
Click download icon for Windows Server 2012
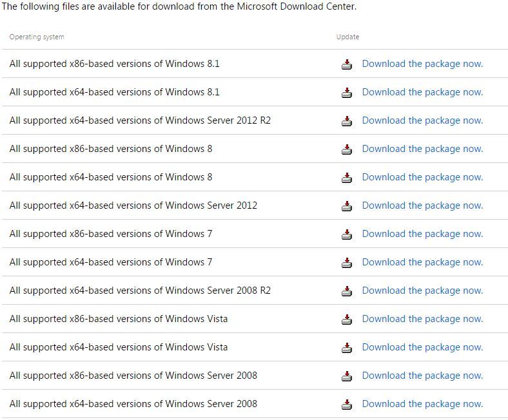point(347,206)
